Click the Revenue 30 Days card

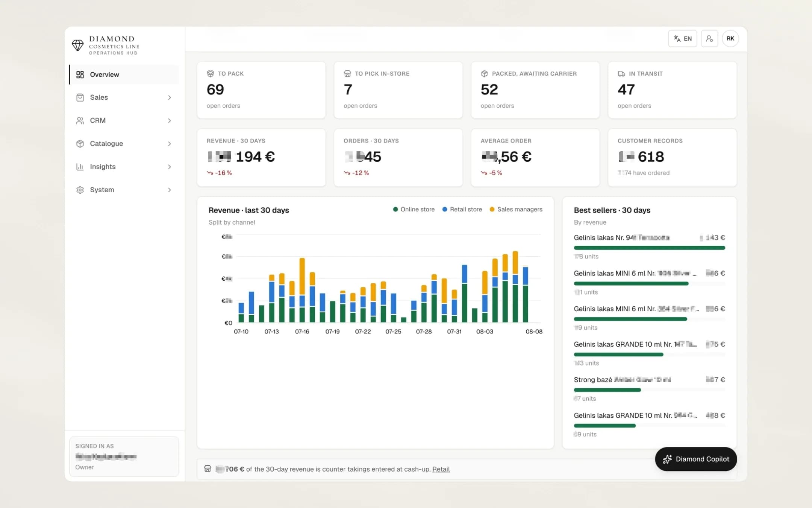[x=261, y=158]
